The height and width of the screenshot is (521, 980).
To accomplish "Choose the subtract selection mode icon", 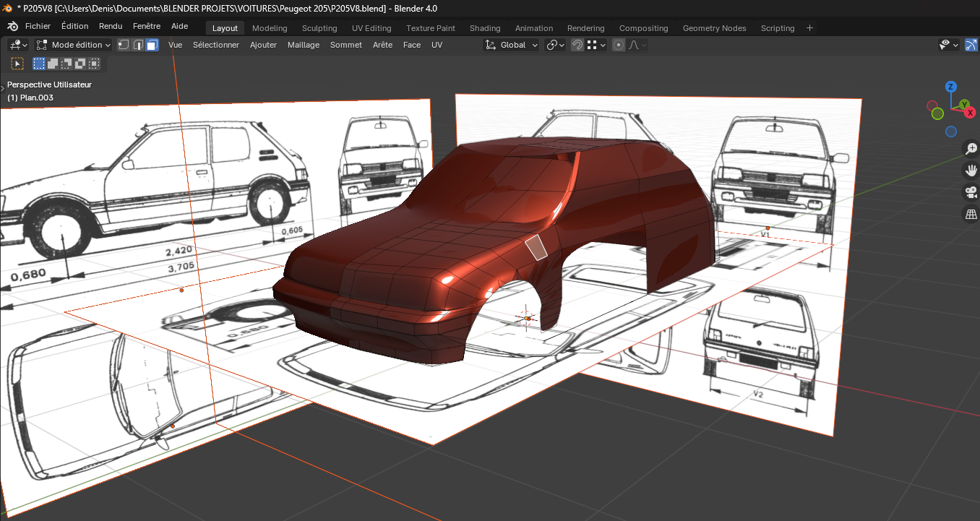I will pos(66,64).
